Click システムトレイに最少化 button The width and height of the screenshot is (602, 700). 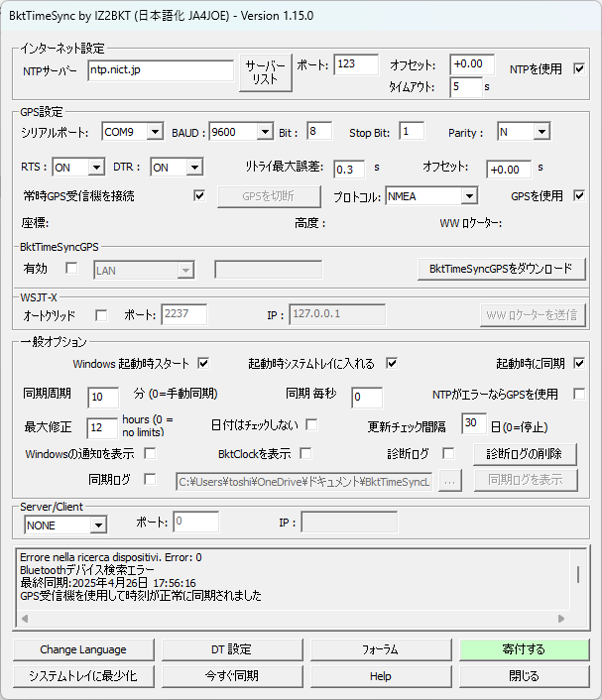point(83,676)
